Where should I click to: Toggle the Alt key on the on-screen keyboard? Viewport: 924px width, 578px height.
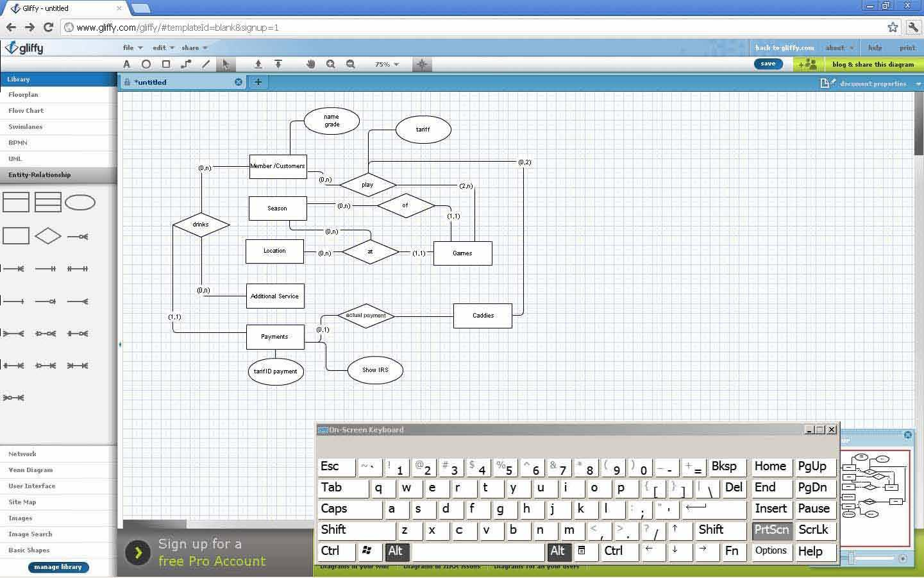pos(397,552)
